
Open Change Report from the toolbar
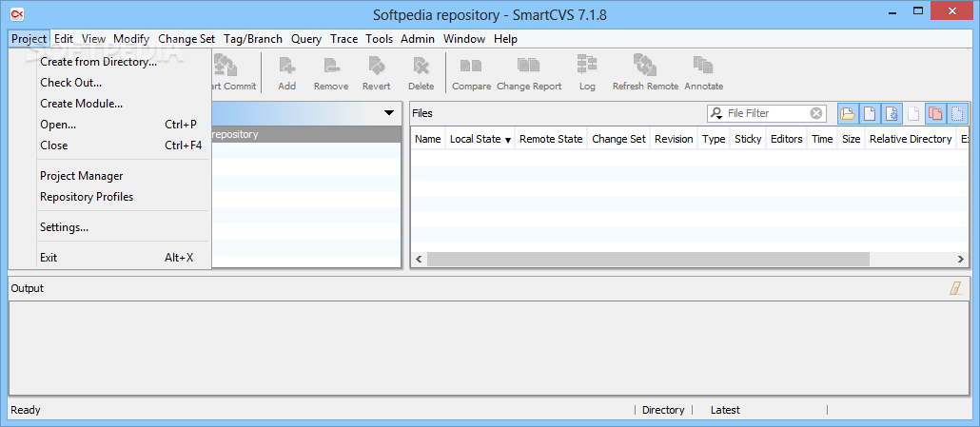pos(529,65)
